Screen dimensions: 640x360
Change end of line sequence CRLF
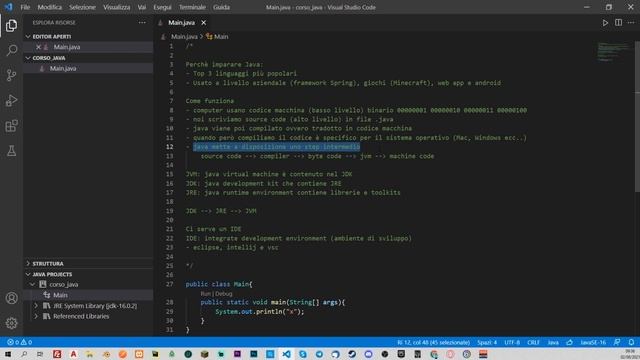click(x=533, y=342)
